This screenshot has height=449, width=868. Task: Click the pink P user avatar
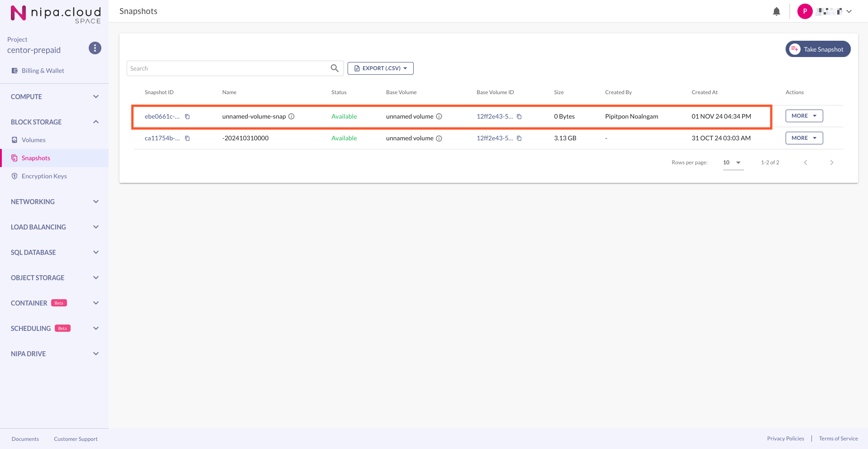(805, 11)
